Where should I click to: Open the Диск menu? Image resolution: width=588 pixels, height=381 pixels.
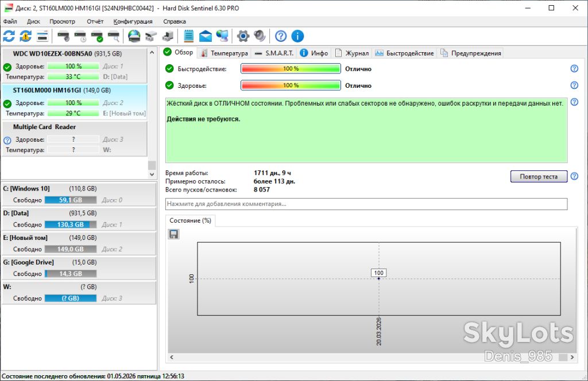tap(33, 21)
